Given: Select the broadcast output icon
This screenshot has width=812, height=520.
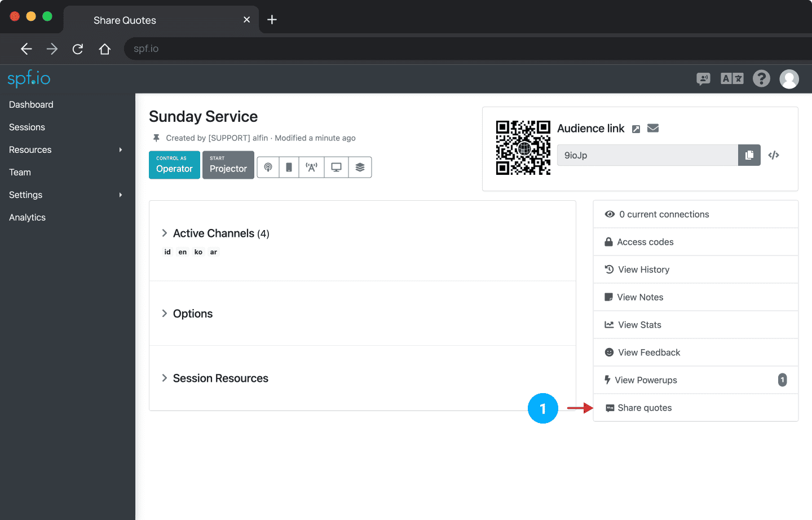Looking at the screenshot, I should 268,167.
